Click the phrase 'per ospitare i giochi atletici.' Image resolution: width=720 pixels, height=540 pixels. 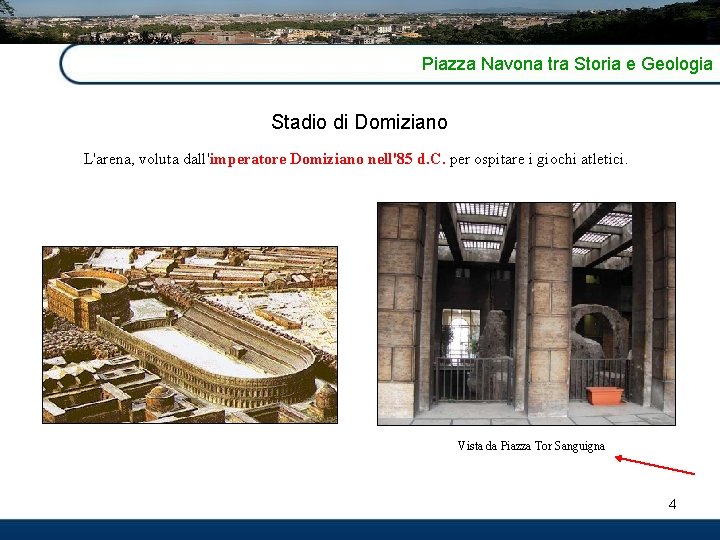(539, 159)
